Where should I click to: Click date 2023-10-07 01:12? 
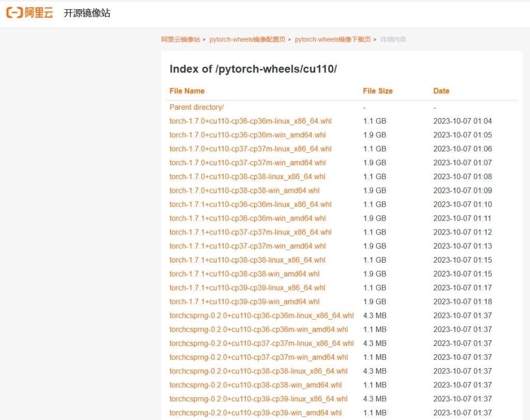[x=462, y=232]
